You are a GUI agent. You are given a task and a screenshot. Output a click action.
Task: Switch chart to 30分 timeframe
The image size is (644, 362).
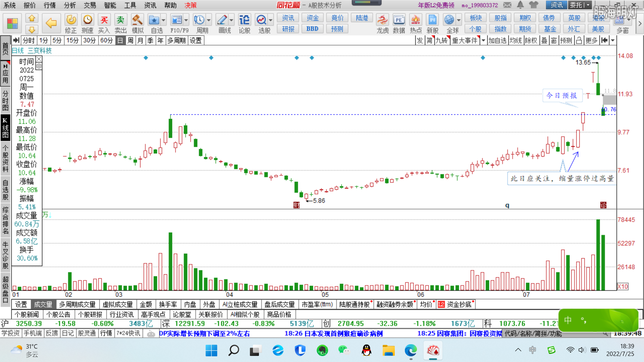(89, 41)
